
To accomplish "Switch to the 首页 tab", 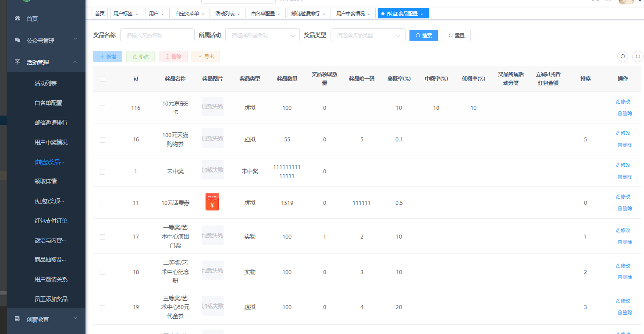I will (100, 14).
